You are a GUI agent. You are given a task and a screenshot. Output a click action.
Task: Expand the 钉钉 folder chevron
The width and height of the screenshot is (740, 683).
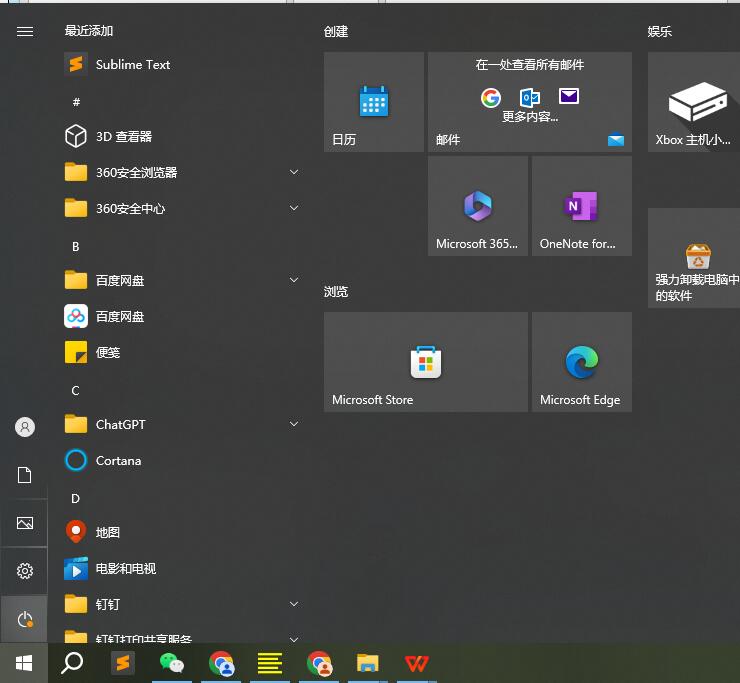pyautogui.click(x=294, y=605)
